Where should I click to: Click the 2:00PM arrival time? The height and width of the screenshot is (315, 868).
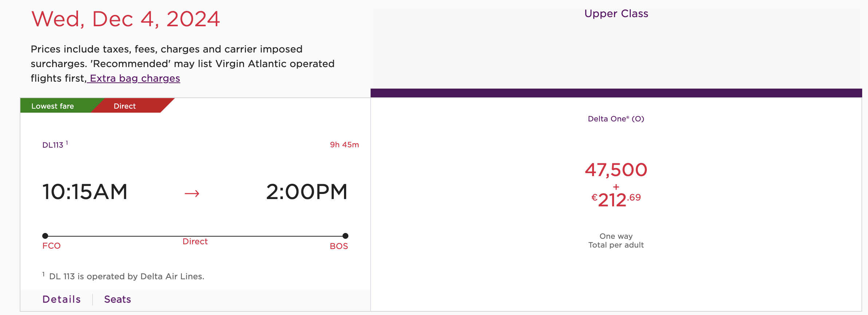pos(307,192)
